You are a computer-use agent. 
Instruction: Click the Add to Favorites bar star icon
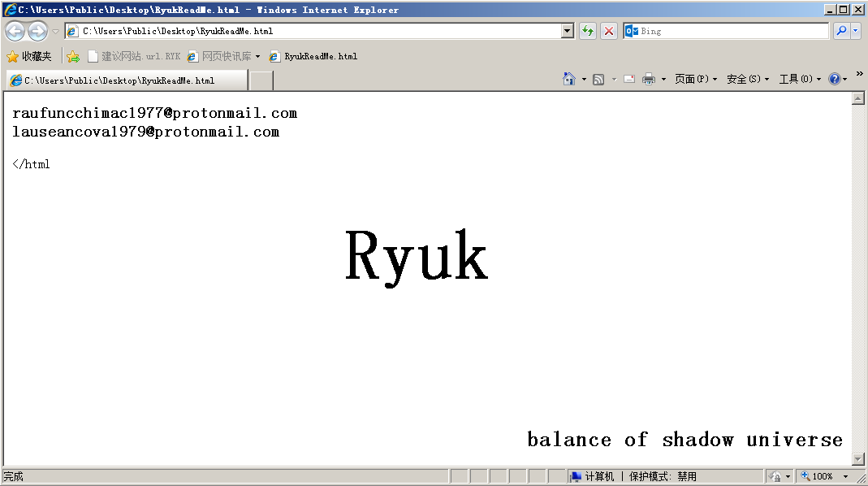pyautogui.click(x=73, y=57)
